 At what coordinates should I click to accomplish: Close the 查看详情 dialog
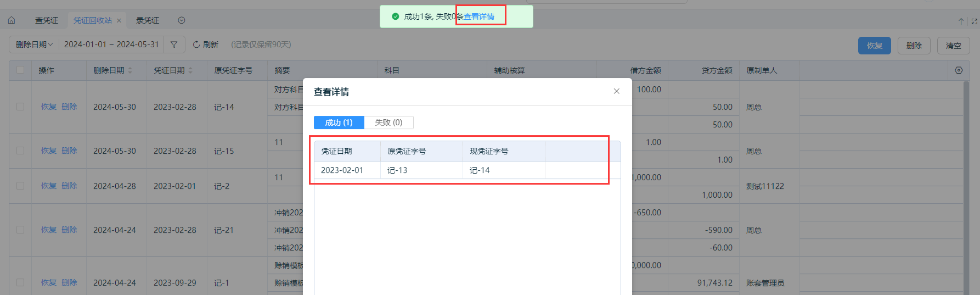click(617, 91)
